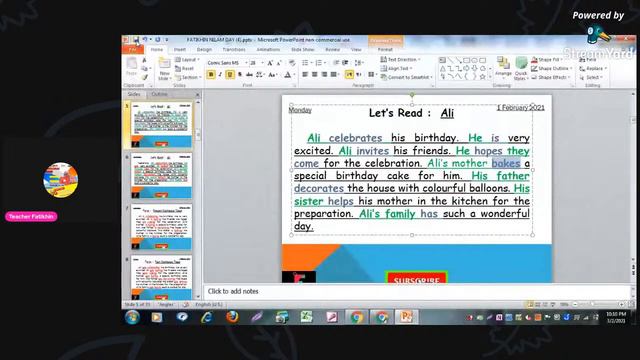This screenshot has height=360, width=640.
Task: Open the Shape Fill dropdown
Action: pyautogui.click(x=547, y=60)
